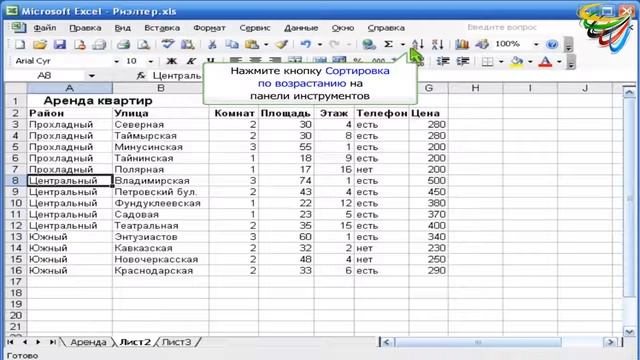Click the AutoSum sigma button
This screenshot has width=640, height=360.
pos(389,44)
